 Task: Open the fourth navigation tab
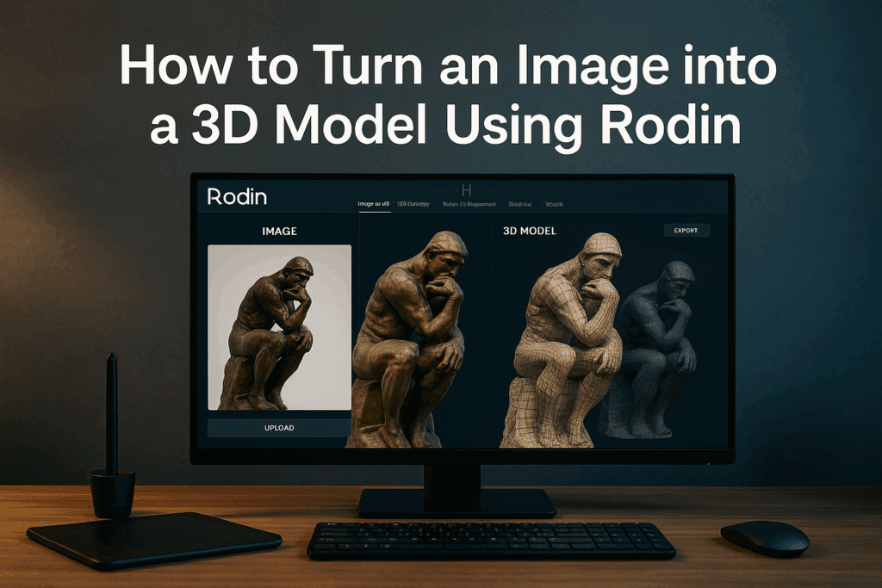(520, 204)
